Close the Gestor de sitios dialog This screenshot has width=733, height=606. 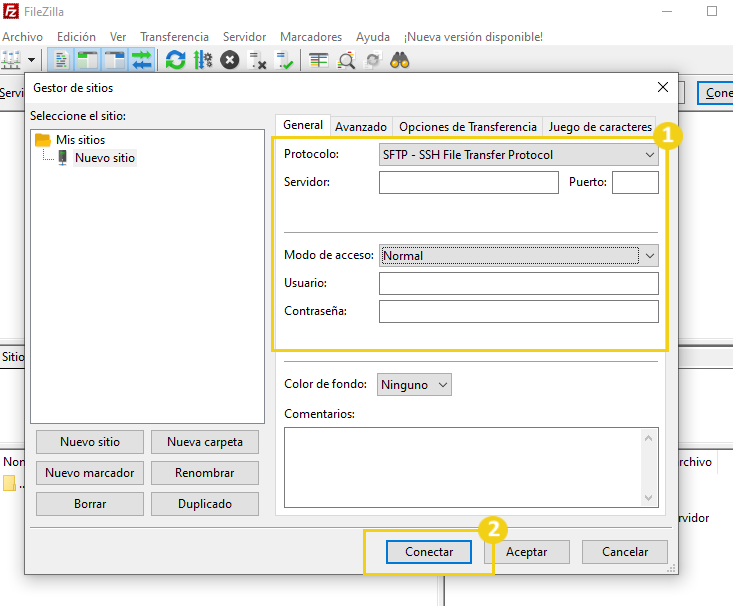click(x=663, y=87)
